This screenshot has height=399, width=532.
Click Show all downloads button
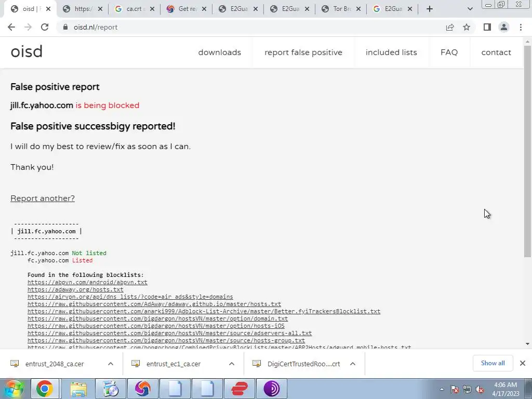pos(493,363)
